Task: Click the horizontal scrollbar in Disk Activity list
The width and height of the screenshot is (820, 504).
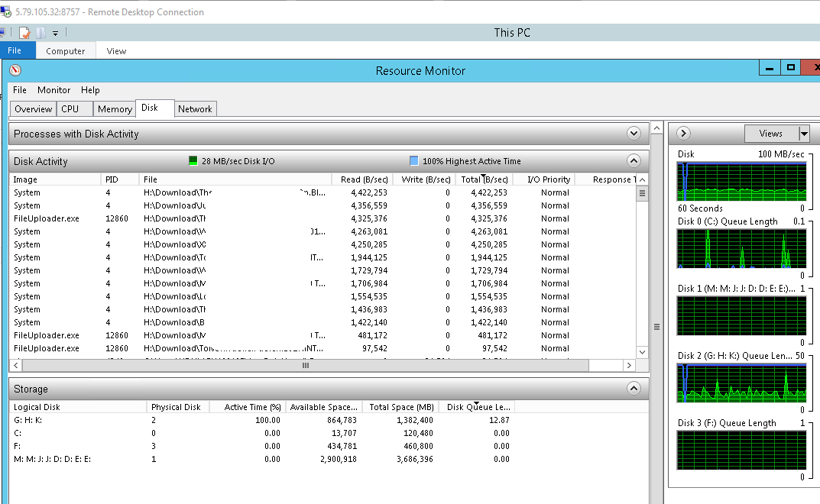Action: tap(306, 366)
